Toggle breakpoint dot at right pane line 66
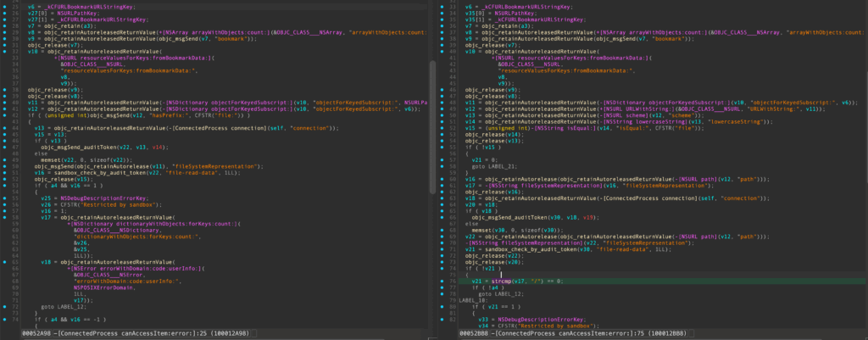Viewport: 868px width, 340px height. point(440,218)
